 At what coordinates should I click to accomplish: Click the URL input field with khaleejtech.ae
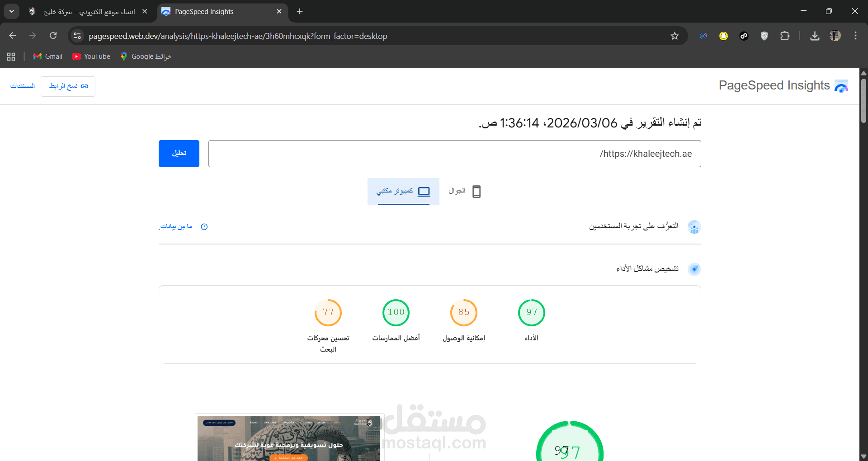(455, 154)
